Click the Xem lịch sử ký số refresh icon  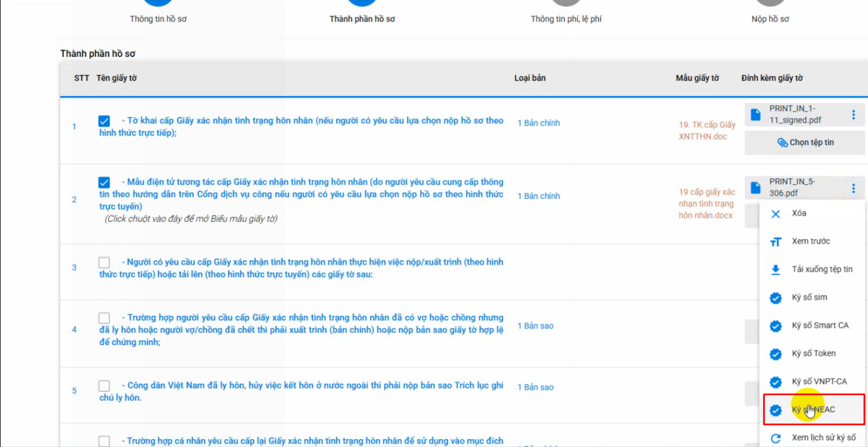click(x=775, y=438)
